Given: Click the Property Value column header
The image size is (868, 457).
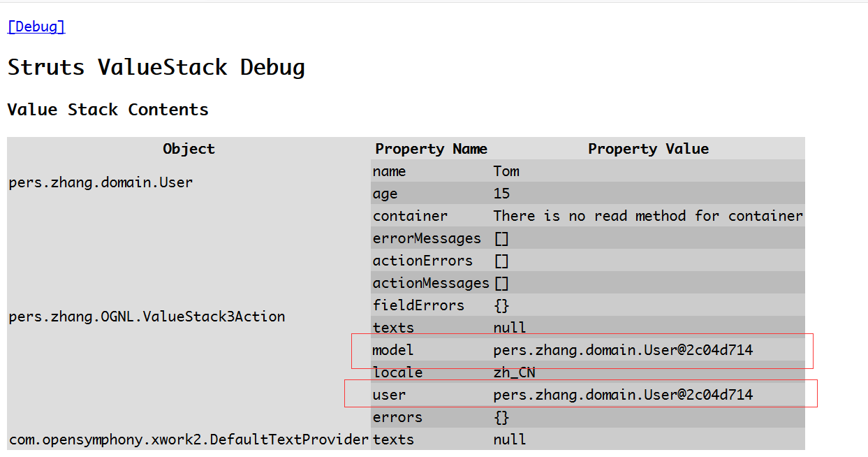Looking at the screenshot, I should [x=648, y=149].
